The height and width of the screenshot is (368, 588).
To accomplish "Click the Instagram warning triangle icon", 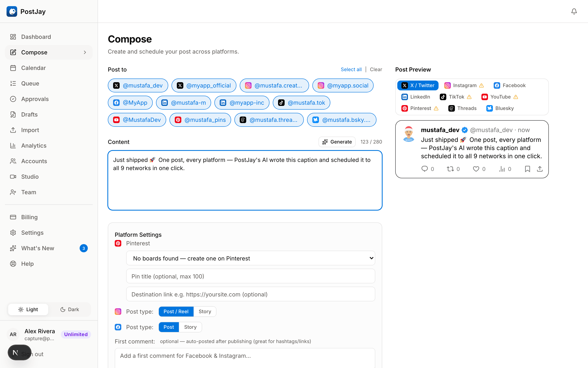I will [x=481, y=85].
